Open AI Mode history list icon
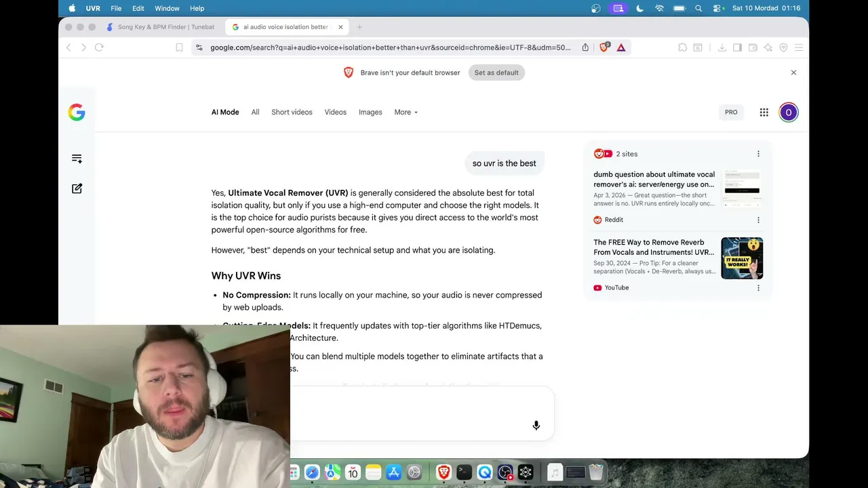This screenshot has width=868, height=488. [77, 159]
